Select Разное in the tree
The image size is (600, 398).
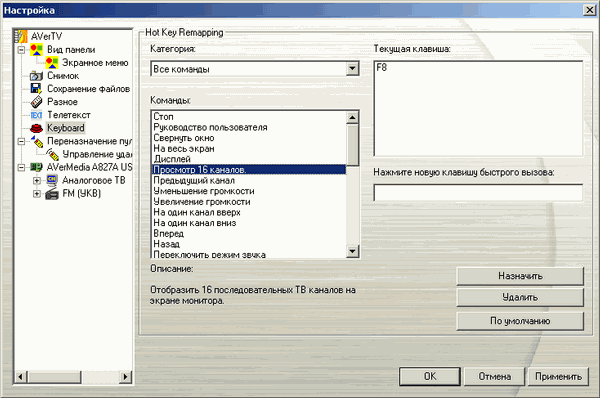[x=62, y=102]
